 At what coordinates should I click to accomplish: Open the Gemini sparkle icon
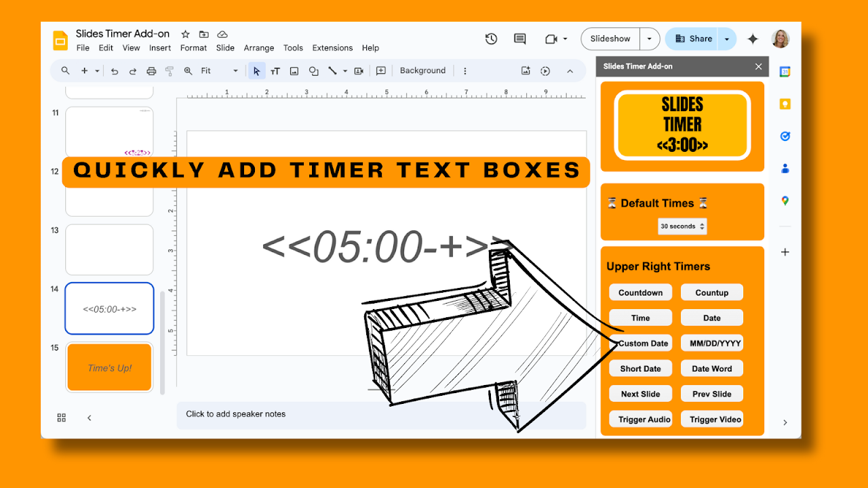pyautogui.click(x=753, y=39)
